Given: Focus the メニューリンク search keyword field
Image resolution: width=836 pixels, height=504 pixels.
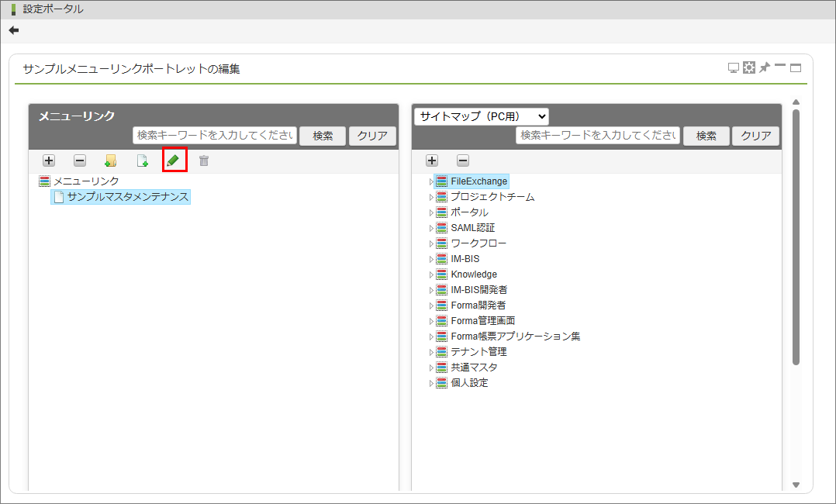Looking at the screenshot, I should [x=215, y=136].
